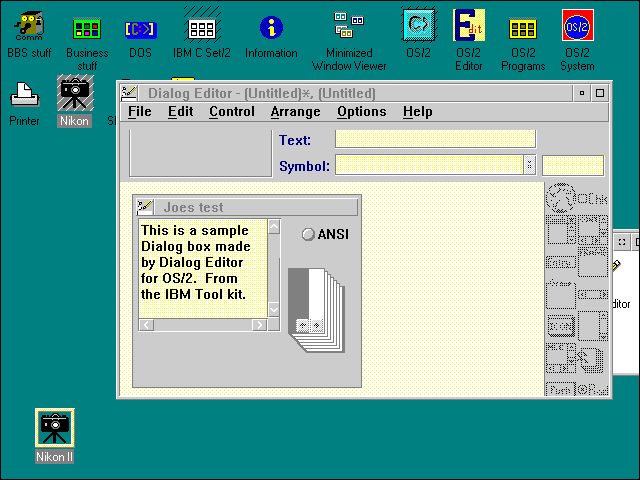Open the Arrange menu
Image resolution: width=640 pixels, height=480 pixels.
point(296,111)
